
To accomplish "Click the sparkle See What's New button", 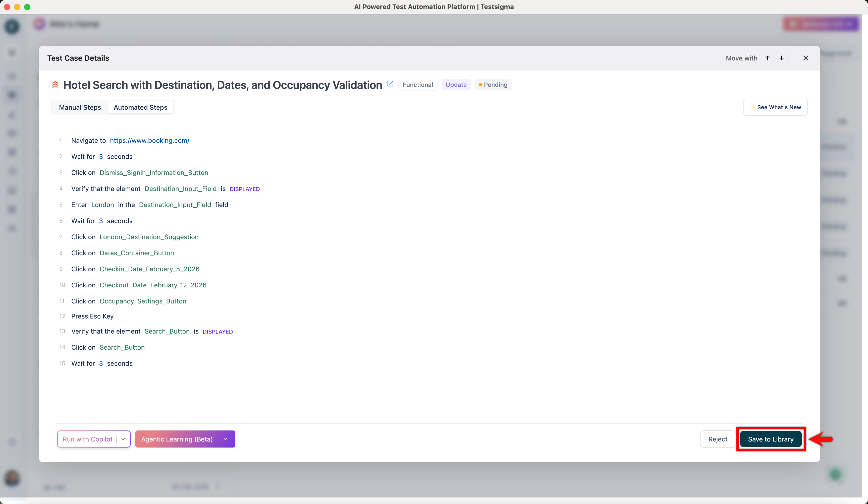I will [x=775, y=107].
